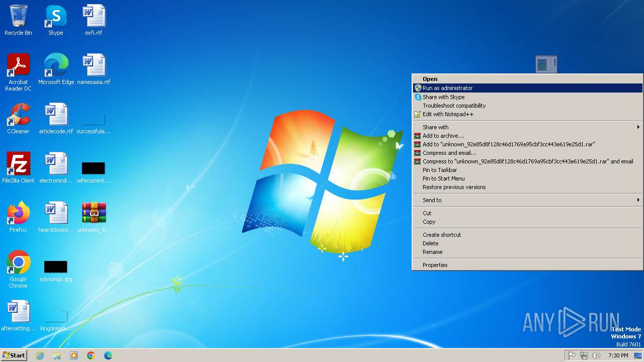Choose Delete in the context menu
This screenshot has height=362, width=644.
[527, 243]
